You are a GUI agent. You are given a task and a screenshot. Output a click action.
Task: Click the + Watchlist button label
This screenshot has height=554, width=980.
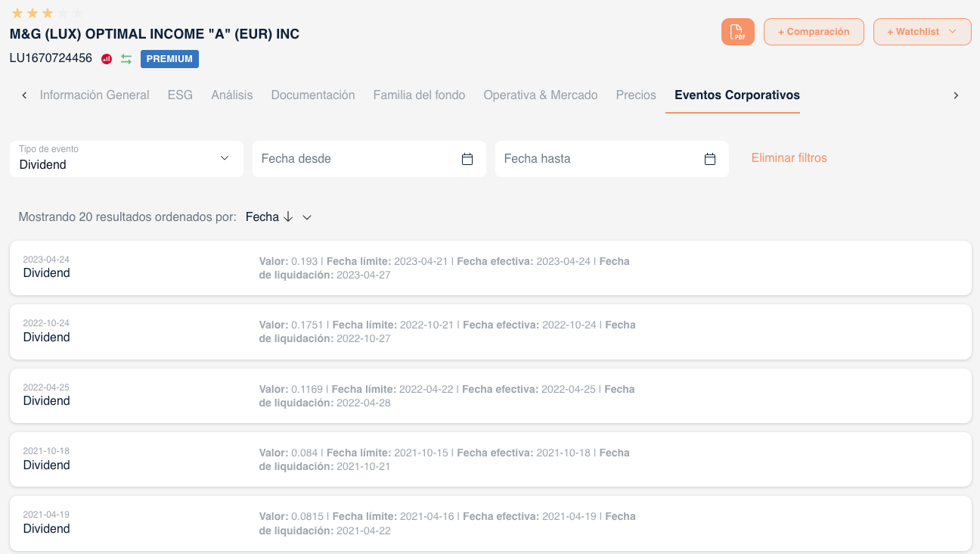point(913,32)
